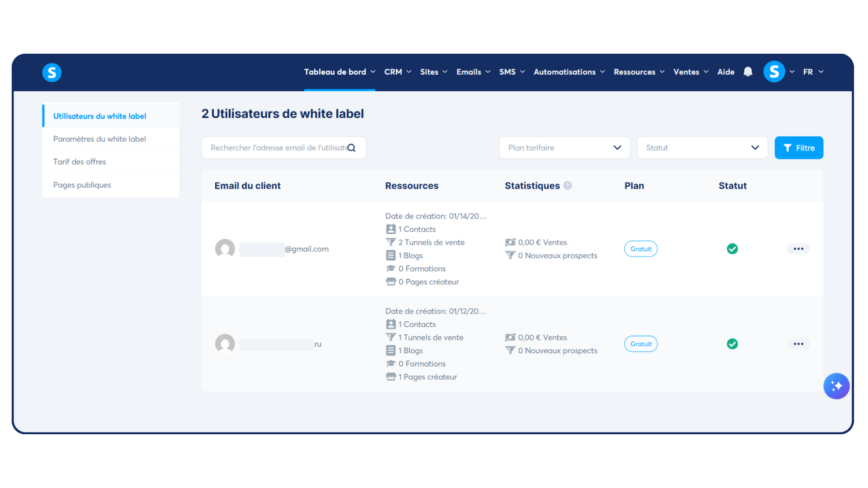Open the FR language selector
Viewport: 868px width, 488px height.
click(x=813, y=72)
